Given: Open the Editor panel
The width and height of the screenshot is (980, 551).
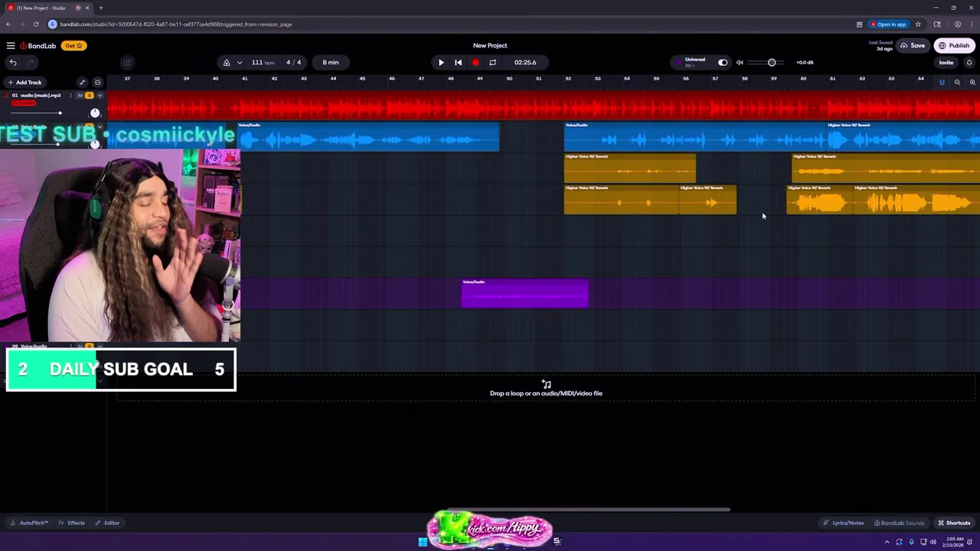Looking at the screenshot, I should click(107, 523).
